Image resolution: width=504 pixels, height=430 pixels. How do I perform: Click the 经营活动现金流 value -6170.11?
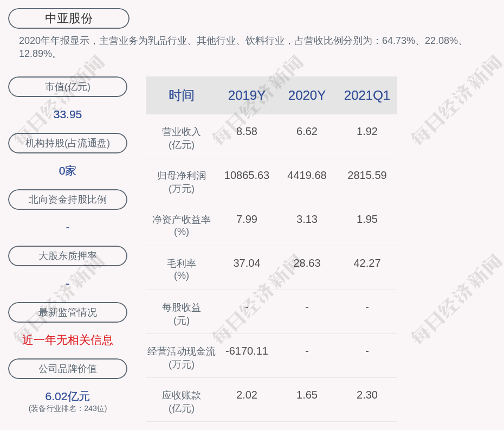pyautogui.click(x=247, y=351)
